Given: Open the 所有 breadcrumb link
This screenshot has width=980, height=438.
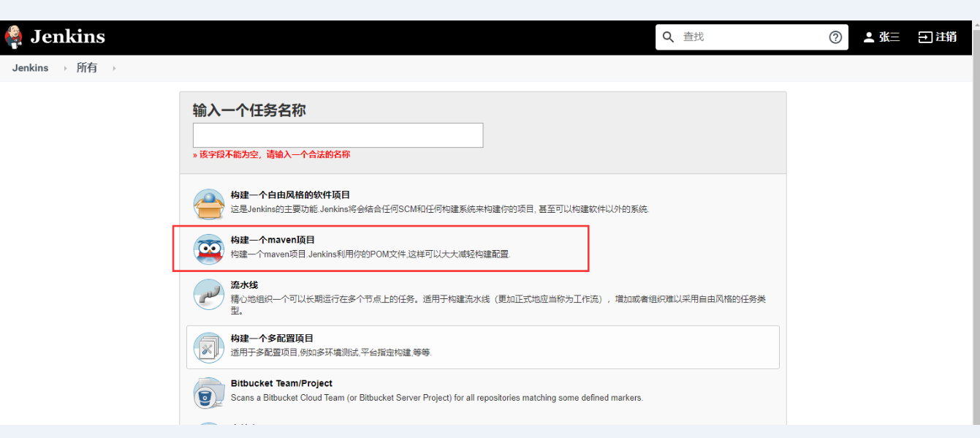Looking at the screenshot, I should (x=87, y=68).
